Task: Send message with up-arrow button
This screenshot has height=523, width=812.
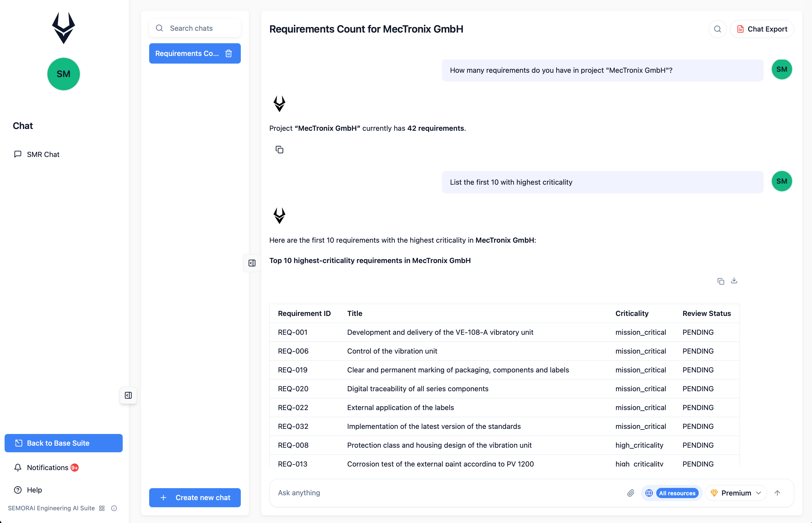Action: click(777, 493)
